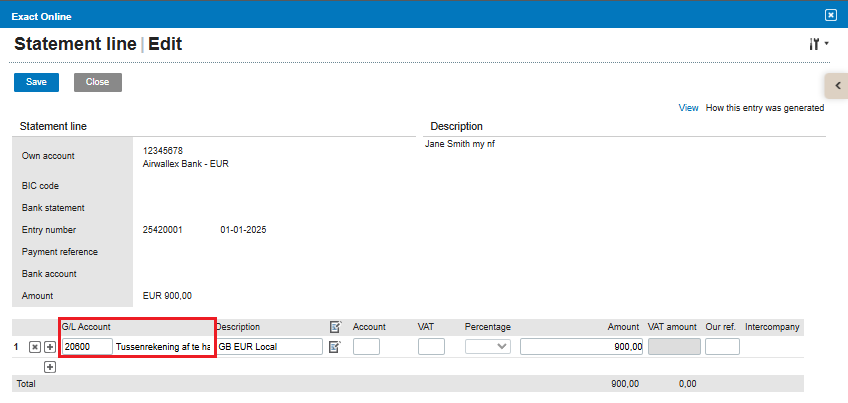Image resolution: width=848 pixels, height=403 pixels.
Task: Focus the Account input field
Action: coord(367,347)
